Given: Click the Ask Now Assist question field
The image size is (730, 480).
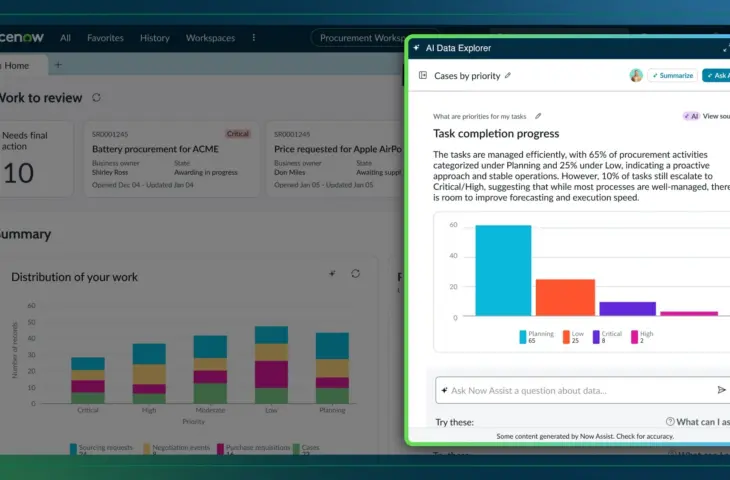Looking at the screenshot, I should (x=575, y=390).
